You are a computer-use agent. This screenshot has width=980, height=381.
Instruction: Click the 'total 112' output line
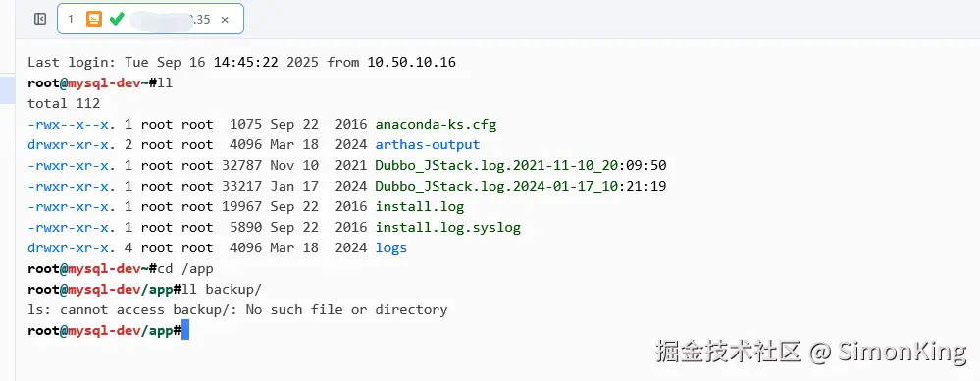(x=64, y=104)
